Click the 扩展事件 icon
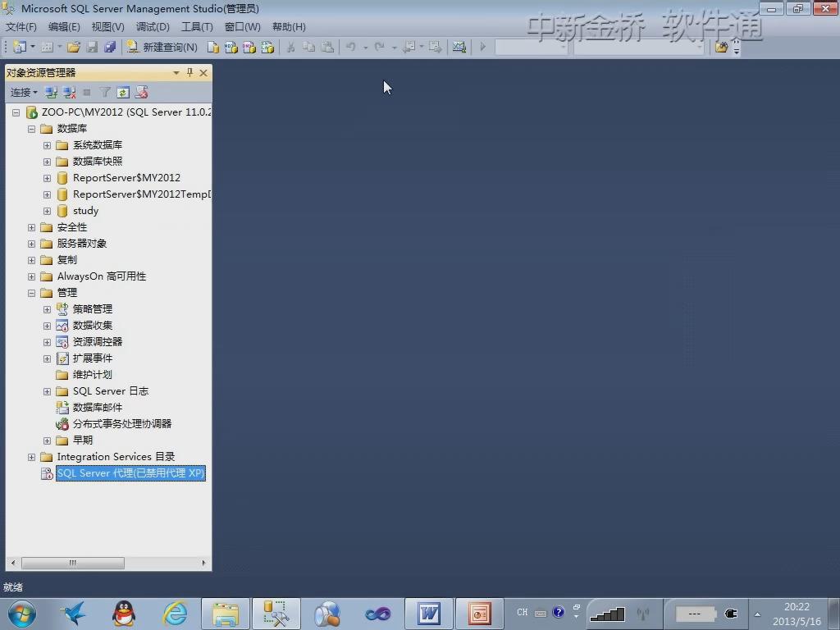The width and height of the screenshot is (840, 630). point(62,358)
